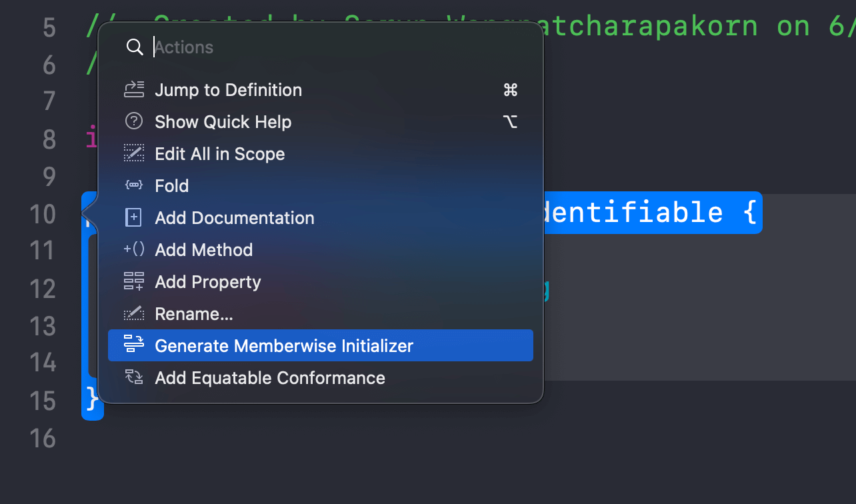The height and width of the screenshot is (504, 856).
Task: Click the Show Quick Help question mark icon
Action: (x=134, y=122)
